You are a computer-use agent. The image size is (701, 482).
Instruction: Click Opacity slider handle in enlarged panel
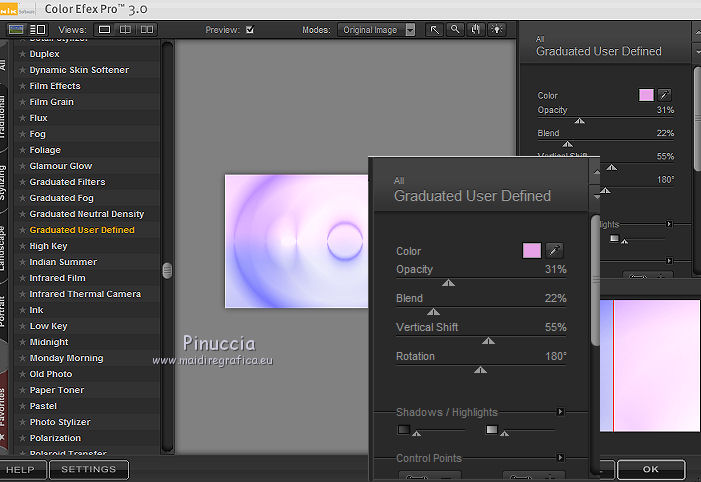pyautogui.click(x=448, y=283)
